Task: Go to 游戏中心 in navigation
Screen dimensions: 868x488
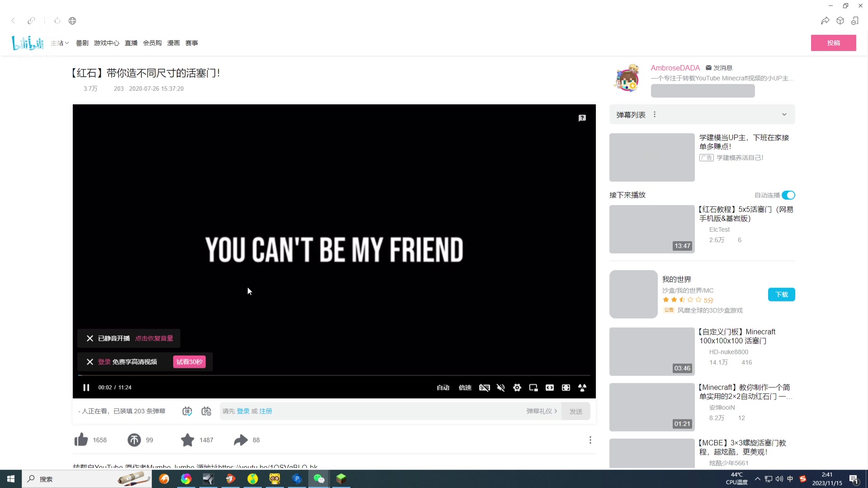Action: 106,43
